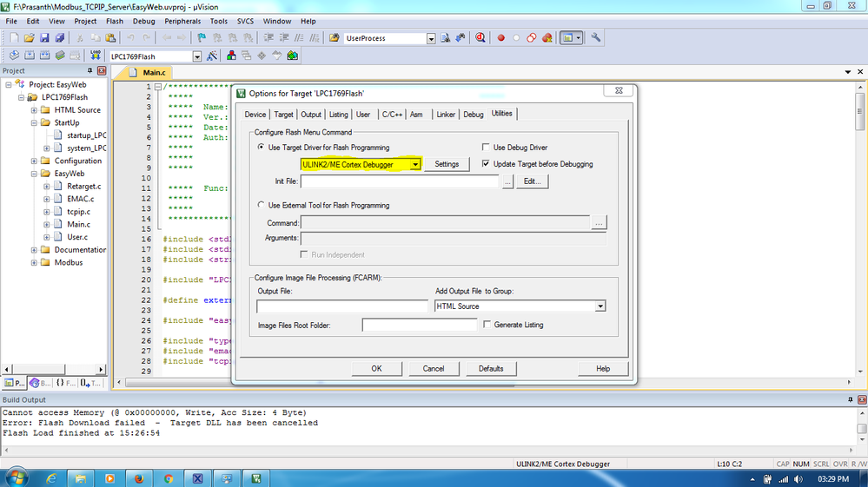Click the Help button in dialog
The image size is (868, 487).
[603, 369]
